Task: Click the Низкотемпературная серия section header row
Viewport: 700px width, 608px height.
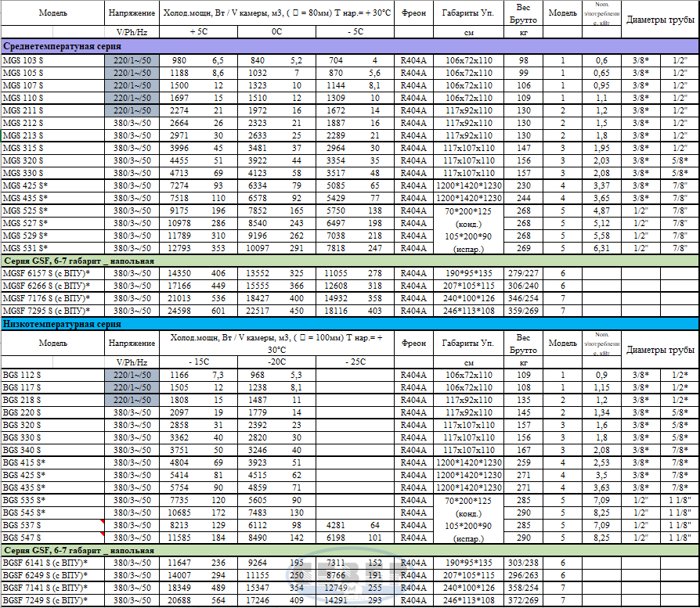Action: [x=350, y=324]
